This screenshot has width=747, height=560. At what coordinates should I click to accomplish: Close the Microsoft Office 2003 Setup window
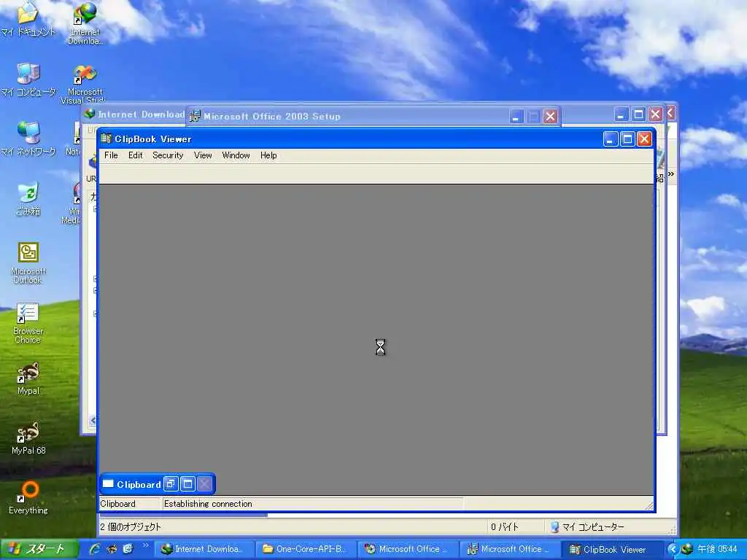(550, 117)
